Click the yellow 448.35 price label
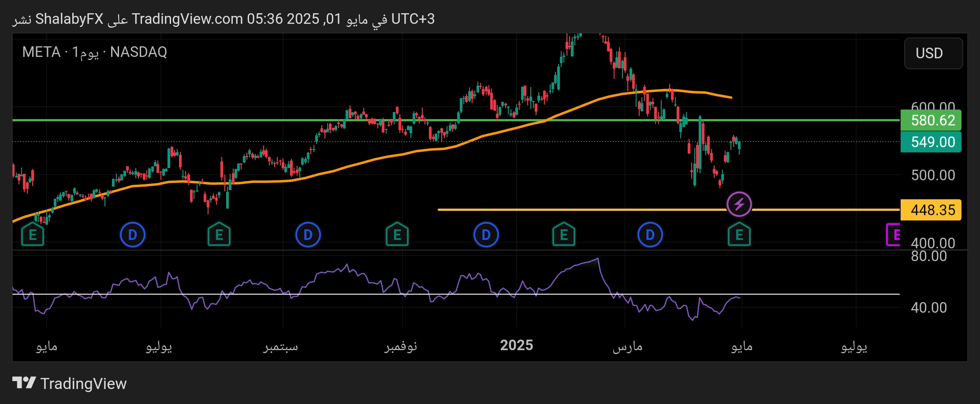 click(x=931, y=209)
